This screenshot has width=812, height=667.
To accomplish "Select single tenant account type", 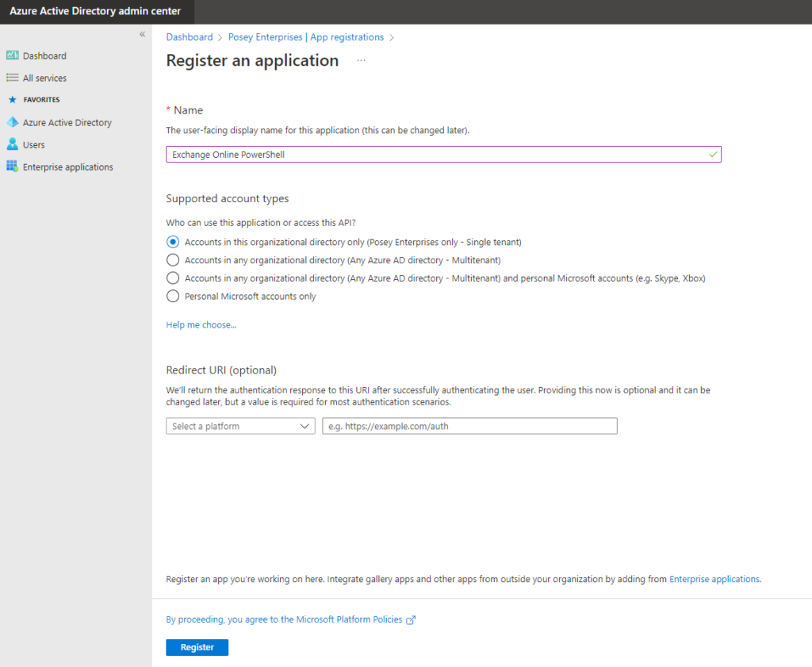I will coord(173,242).
